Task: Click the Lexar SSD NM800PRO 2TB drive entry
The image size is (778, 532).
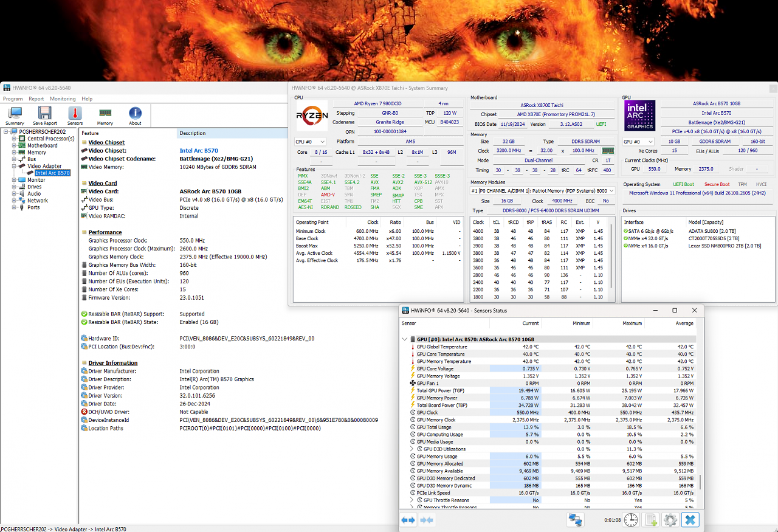Action: click(698, 246)
